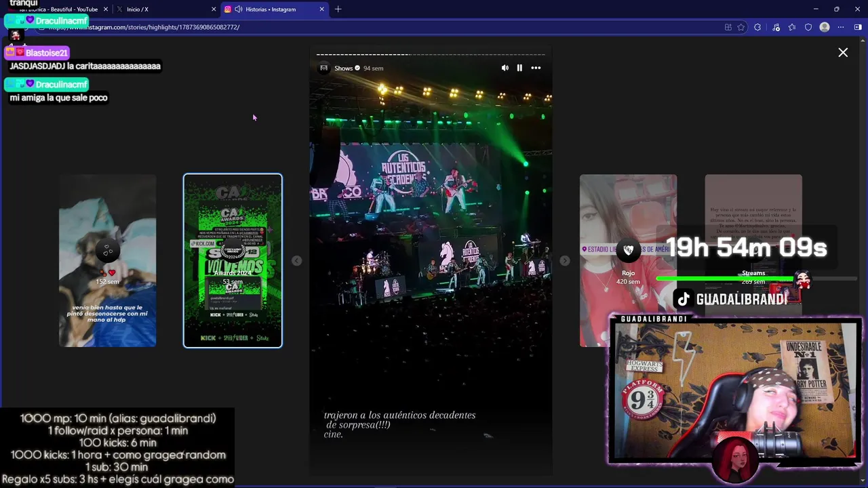Open the browser extensions puzzle icon
The height and width of the screenshot is (488, 868).
pyautogui.click(x=757, y=27)
